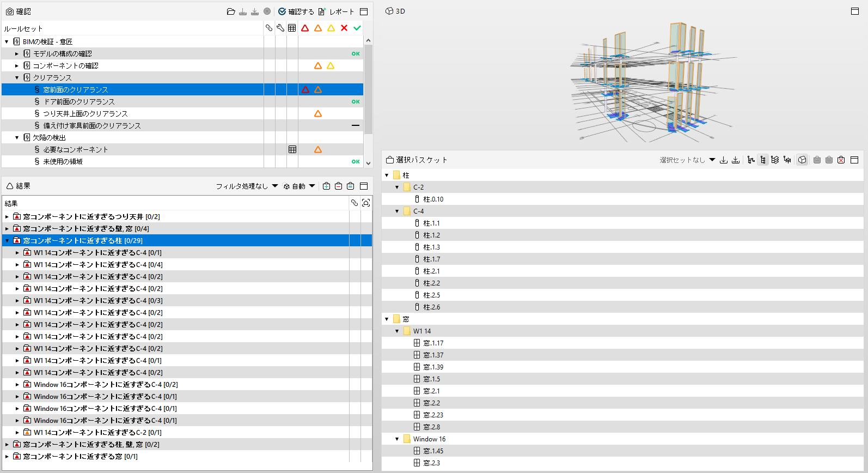Click the add to basket (green plus) icon
Image resolution: width=868 pixels, height=473 pixels.
coord(326,186)
